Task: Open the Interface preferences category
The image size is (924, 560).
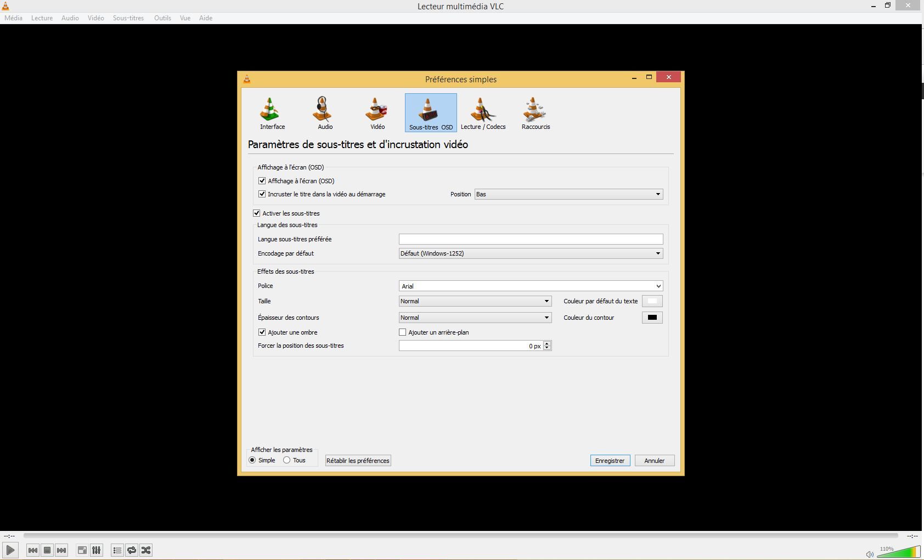Action: pos(272,113)
